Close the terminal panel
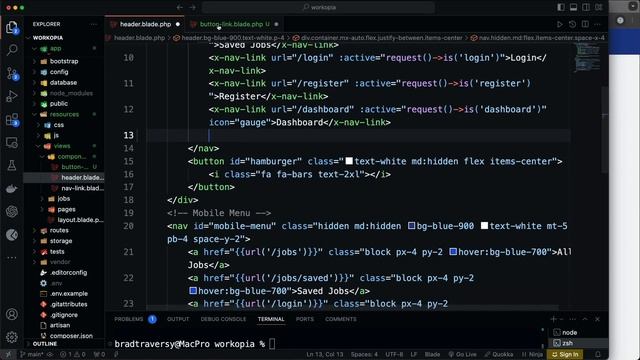 coord(598,319)
